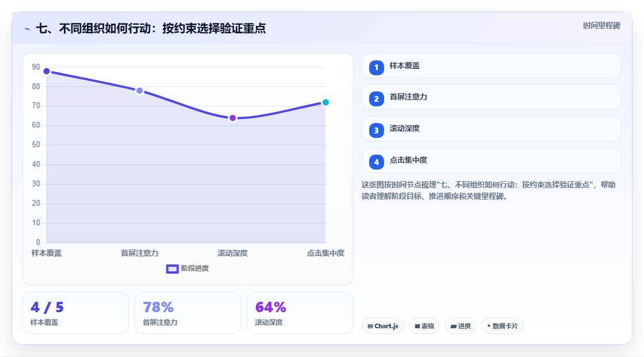The width and height of the screenshot is (644, 357).
Task: Click the y-axis value 0
Action: (38, 243)
